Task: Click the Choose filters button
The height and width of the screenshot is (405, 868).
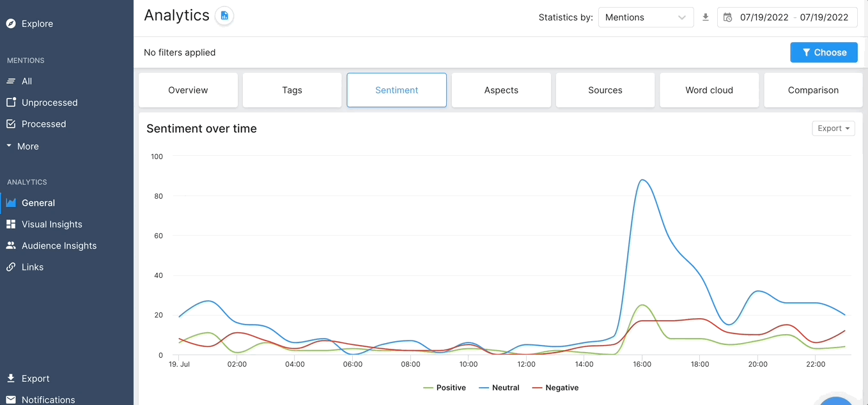Action: [x=824, y=52]
